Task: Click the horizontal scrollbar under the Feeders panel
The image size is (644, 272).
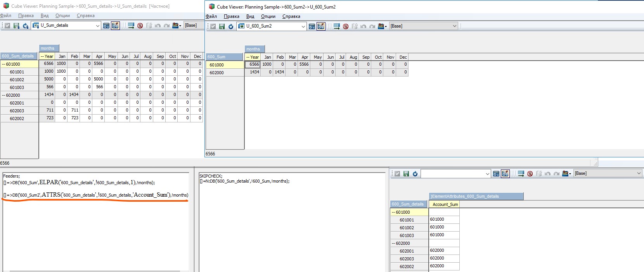Action: click(95, 271)
